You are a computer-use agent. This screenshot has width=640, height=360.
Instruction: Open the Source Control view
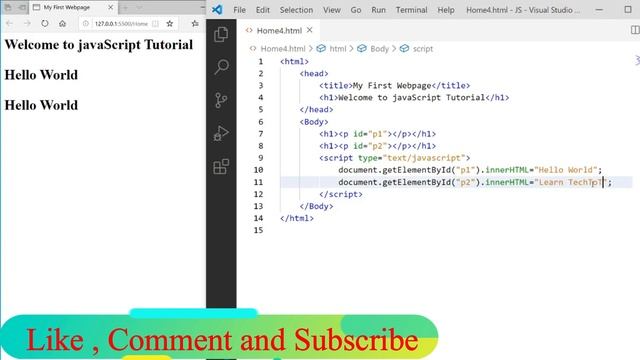pos(221,100)
